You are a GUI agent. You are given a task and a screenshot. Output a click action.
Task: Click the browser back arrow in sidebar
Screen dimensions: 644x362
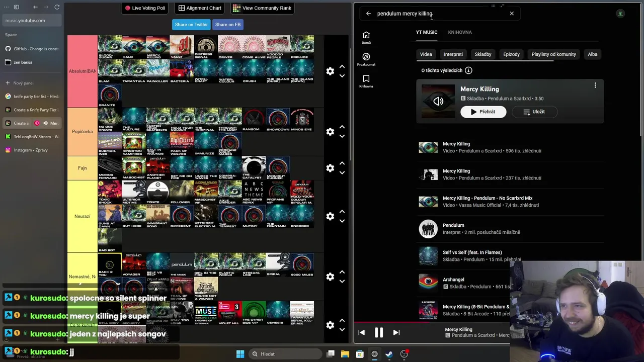(35, 7)
